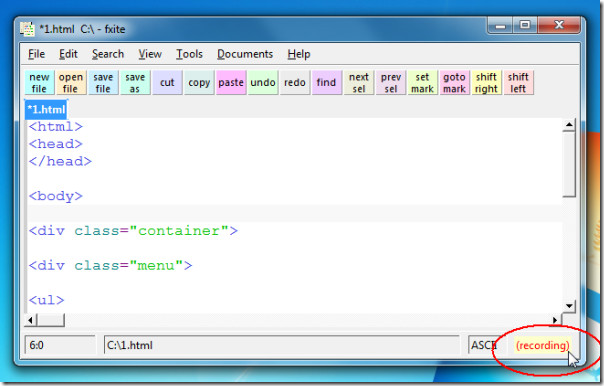Click the fxite application icon in title bar
This screenshot has width=604, height=386.
coord(27,29)
